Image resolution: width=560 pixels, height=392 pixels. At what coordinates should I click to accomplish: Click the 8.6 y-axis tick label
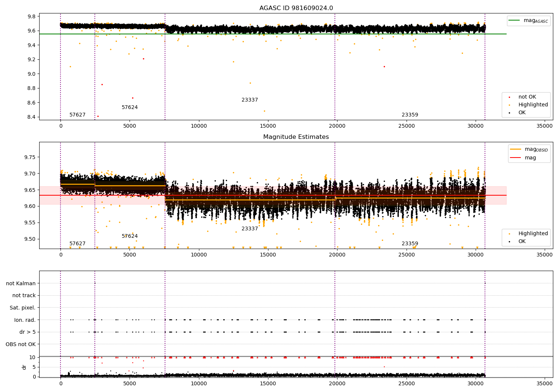coord(32,103)
